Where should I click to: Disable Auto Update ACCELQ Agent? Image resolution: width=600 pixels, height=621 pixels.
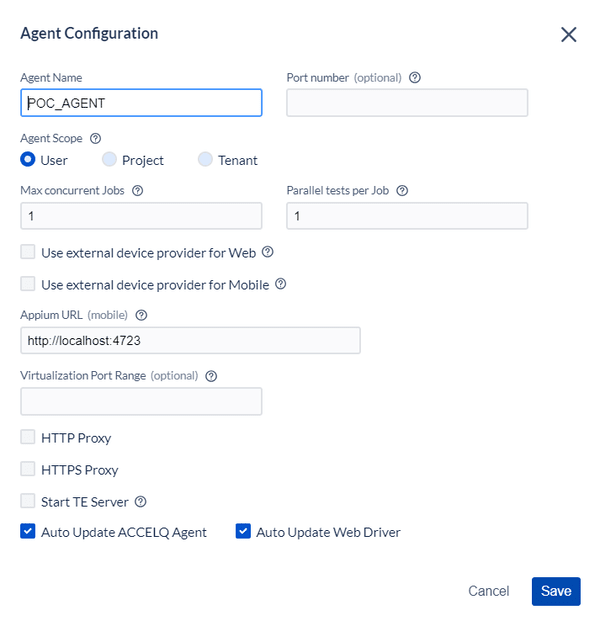(x=28, y=532)
